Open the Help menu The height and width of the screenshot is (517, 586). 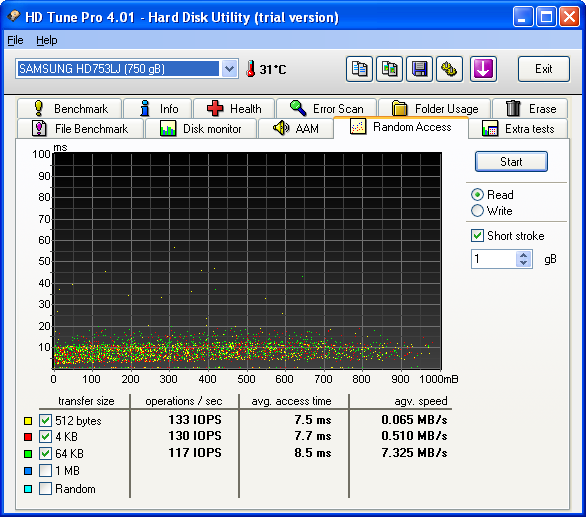(47, 40)
